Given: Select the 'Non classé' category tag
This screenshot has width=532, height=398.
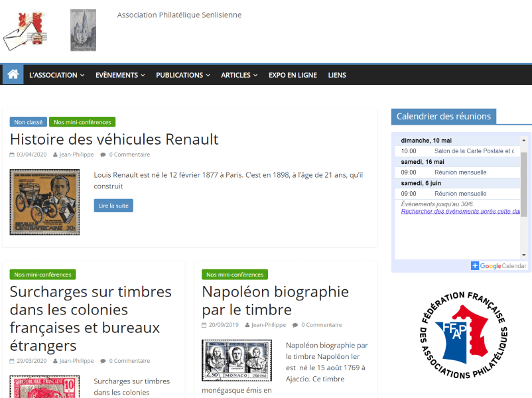Looking at the screenshot, I should (x=28, y=122).
